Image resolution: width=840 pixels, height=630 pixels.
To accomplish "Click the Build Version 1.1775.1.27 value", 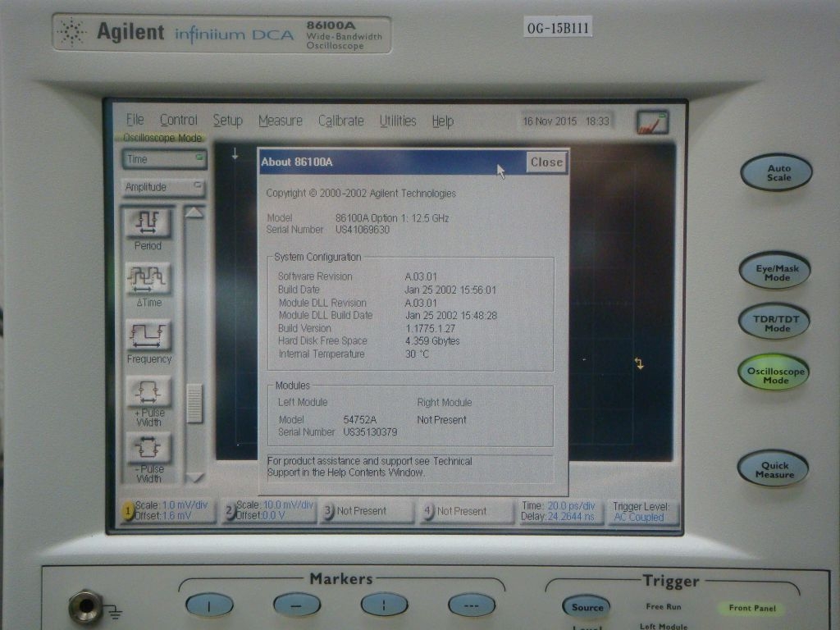I will [430, 328].
